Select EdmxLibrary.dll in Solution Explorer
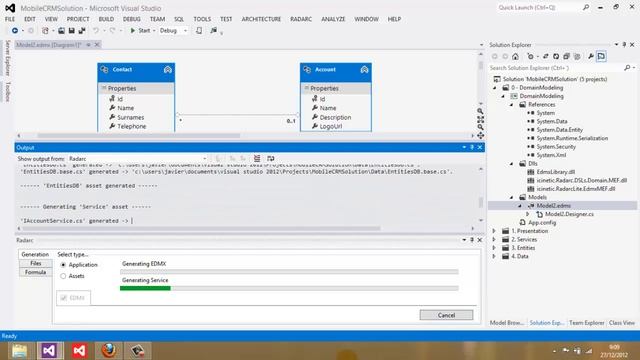 [x=556, y=172]
